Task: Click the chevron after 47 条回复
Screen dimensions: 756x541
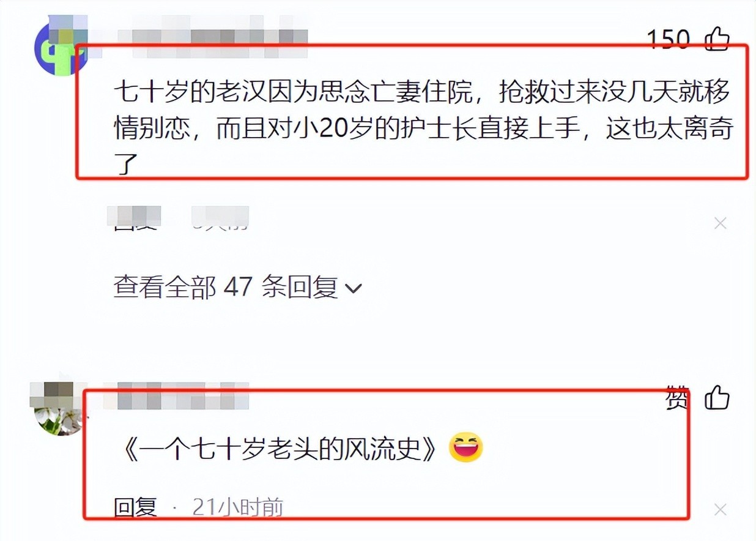Action: pos(354,288)
